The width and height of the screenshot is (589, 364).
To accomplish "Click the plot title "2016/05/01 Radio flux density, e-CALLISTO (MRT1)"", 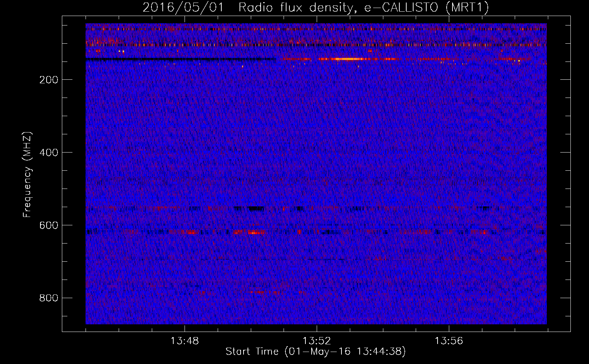I will pos(316,7).
